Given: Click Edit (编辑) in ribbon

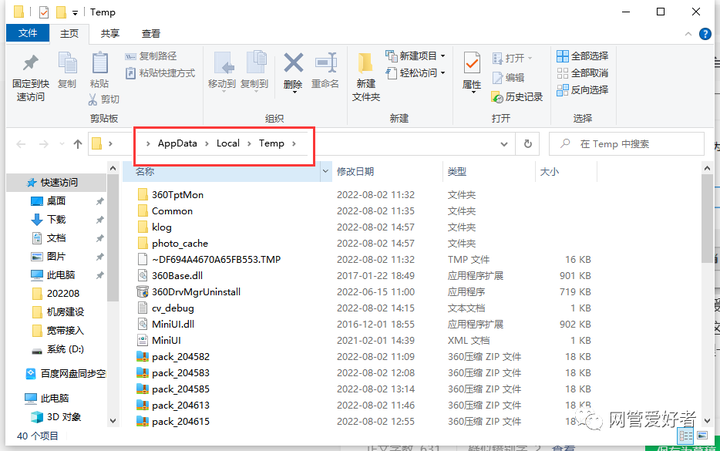Looking at the screenshot, I should coord(508,78).
